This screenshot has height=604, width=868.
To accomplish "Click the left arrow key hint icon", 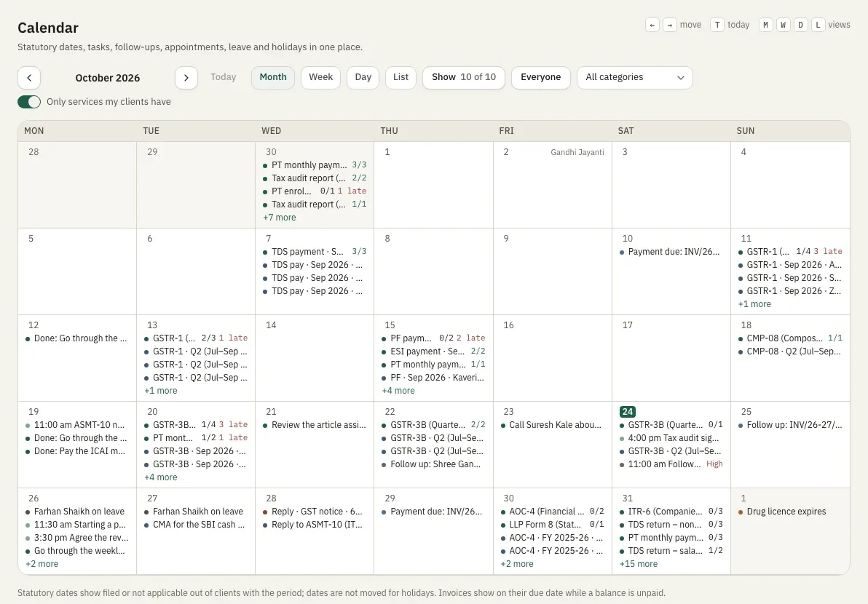I will pos(652,25).
